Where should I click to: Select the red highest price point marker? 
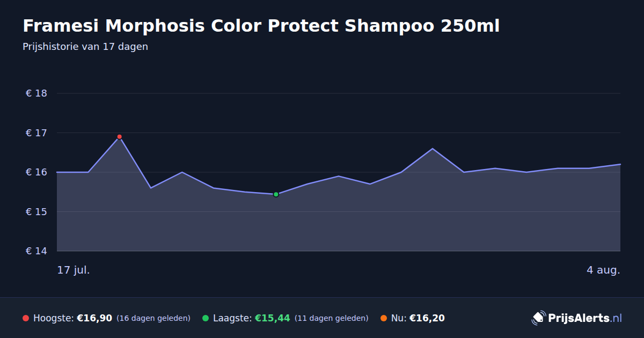coord(119,137)
